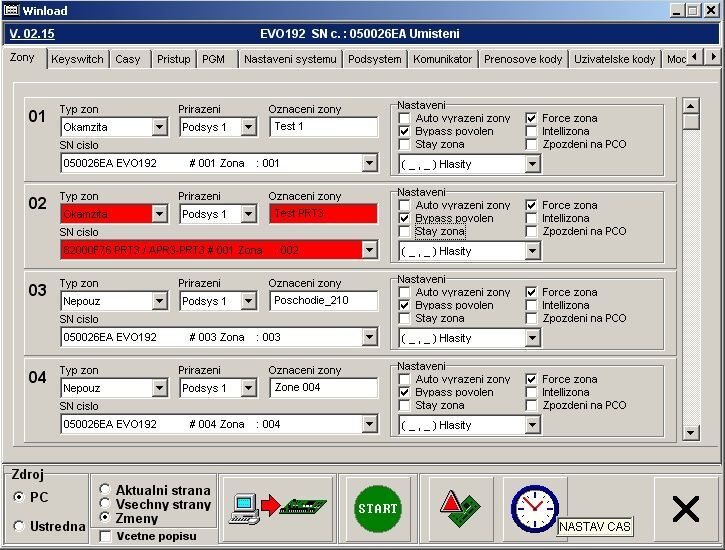Click the clock icon to set time
Image resolution: width=725 pixels, height=550 pixels.
point(534,508)
